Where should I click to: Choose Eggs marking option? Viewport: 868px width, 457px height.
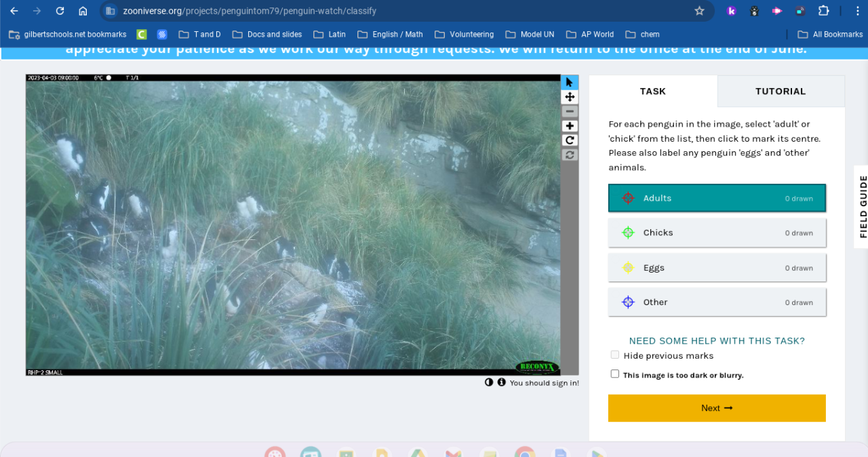point(717,268)
